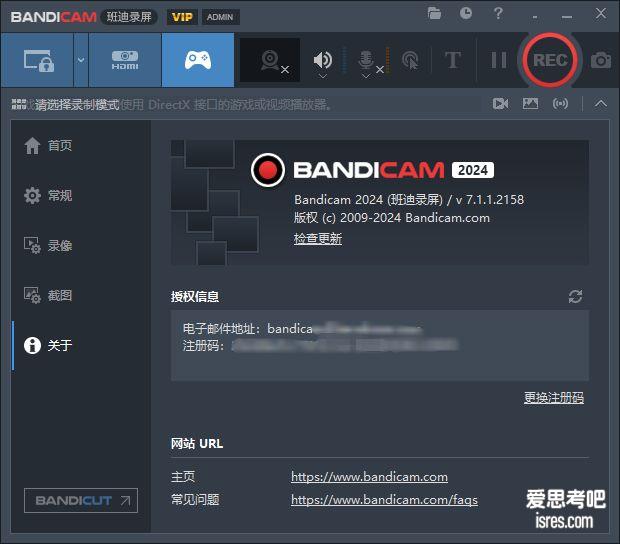The height and width of the screenshot is (544, 620).
Task: Click BANDICAM title logo
Action: tap(53, 17)
